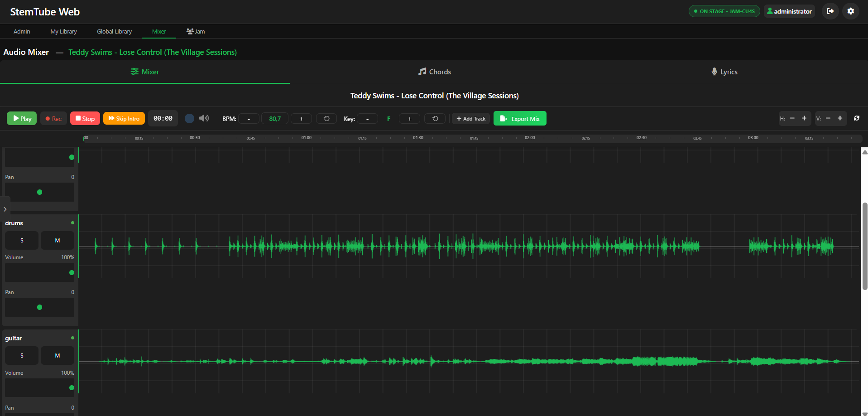Click the StemTube Web logo title
Viewport: 868px width, 416px height.
click(x=45, y=12)
